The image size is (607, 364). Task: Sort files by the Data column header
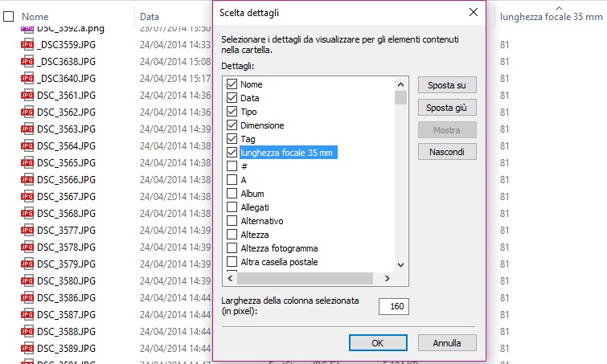[x=150, y=16]
